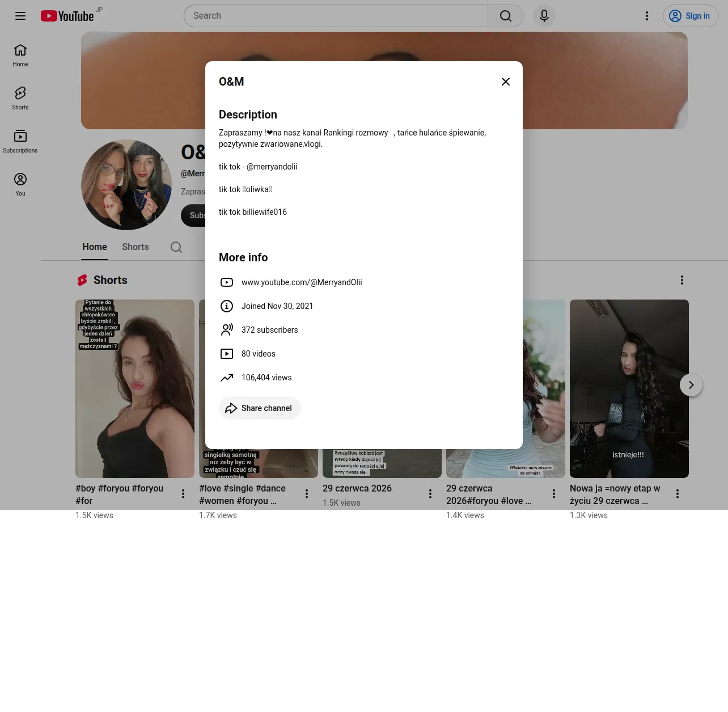Viewport: 728px width, 712px height.
Task: Open the hamburger guide menu
Action: [20, 16]
